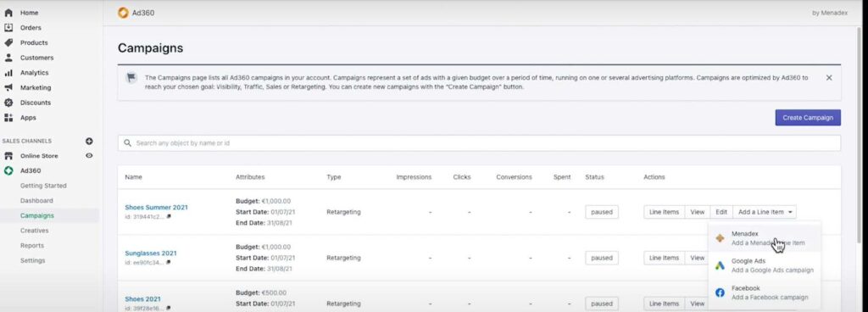Open Reports in sidebar
Viewport: 868px width, 312px height.
tap(32, 246)
